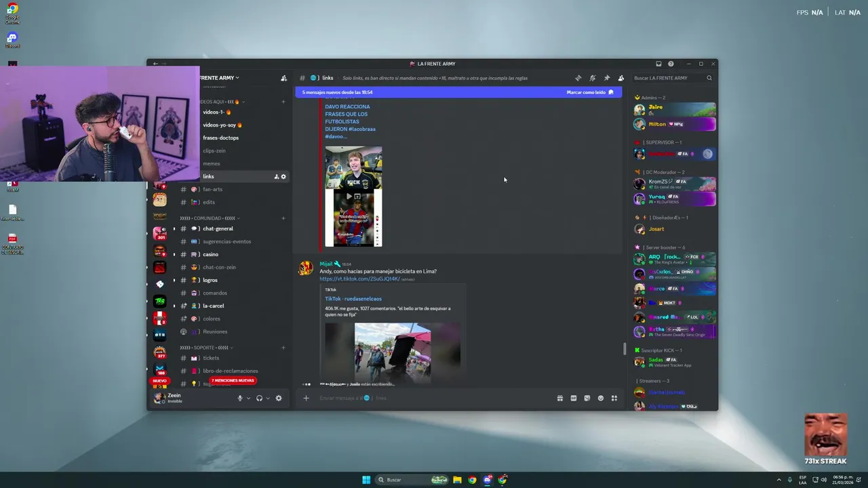
Task: Collapse the COMUNIDAD category
Action: (x=210, y=218)
